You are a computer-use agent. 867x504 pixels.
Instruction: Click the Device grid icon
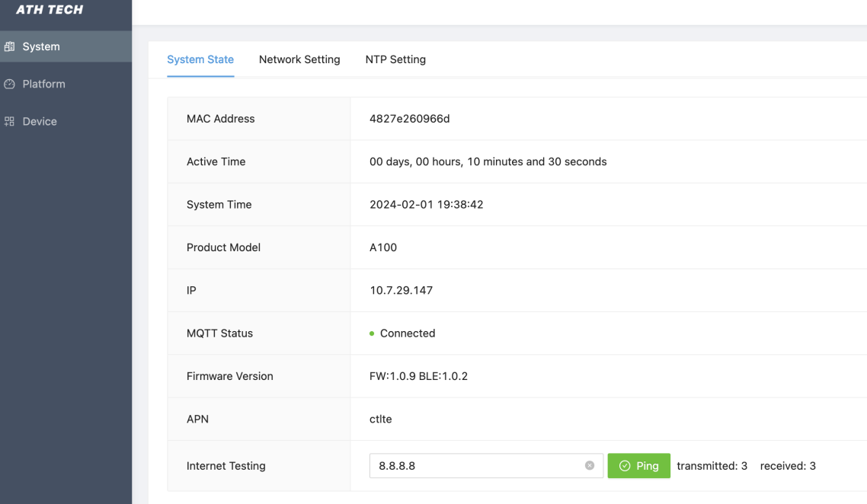9,121
